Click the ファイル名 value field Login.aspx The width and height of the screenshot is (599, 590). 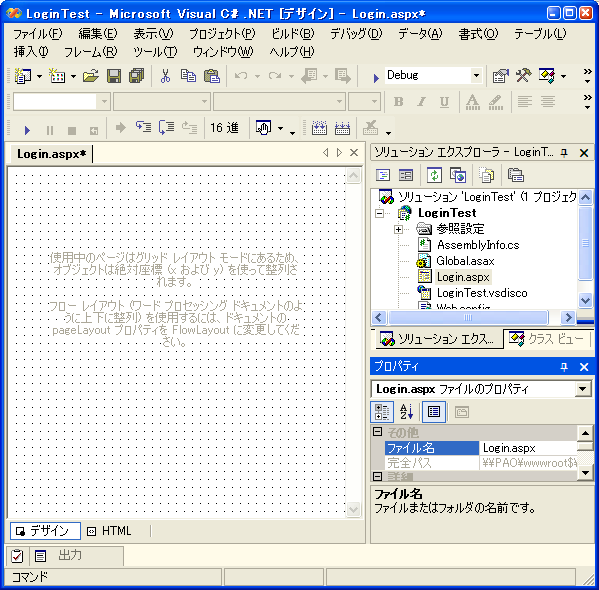528,448
